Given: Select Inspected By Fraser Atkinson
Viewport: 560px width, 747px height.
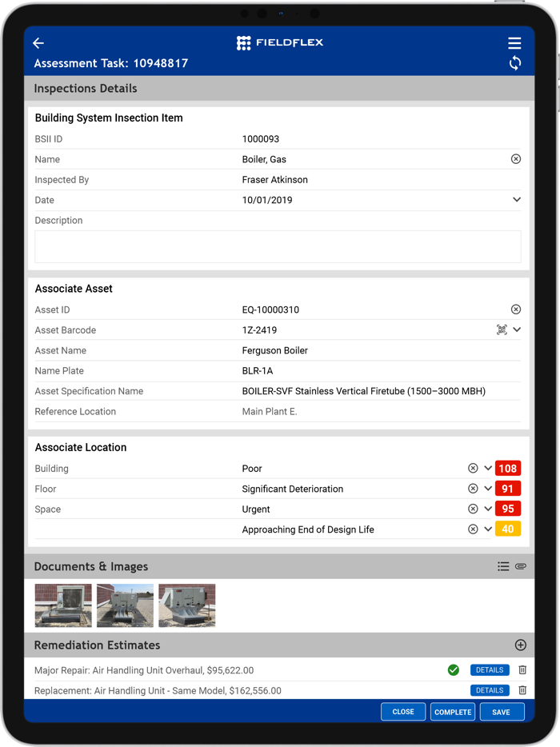Looking at the screenshot, I should (275, 180).
